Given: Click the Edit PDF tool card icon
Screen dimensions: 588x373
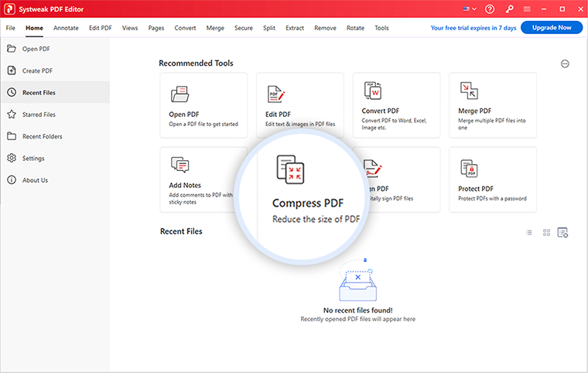Looking at the screenshot, I should click(x=276, y=94).
